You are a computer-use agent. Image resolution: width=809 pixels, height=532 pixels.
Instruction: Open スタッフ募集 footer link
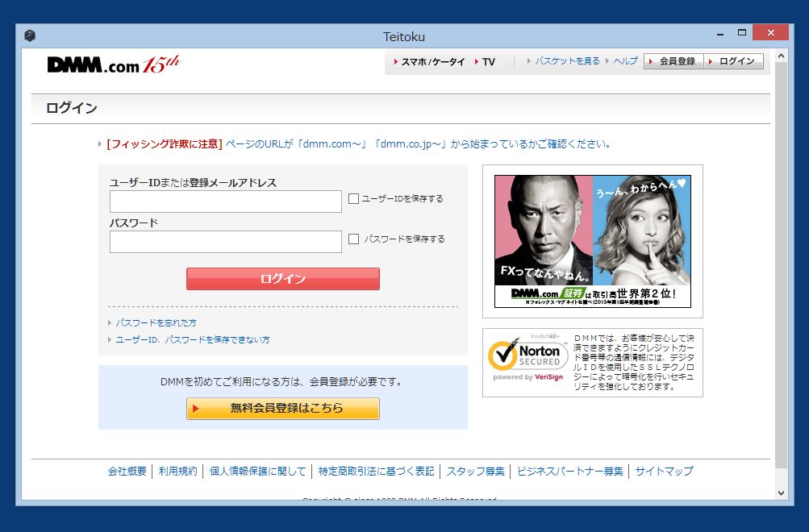point(475,472)
